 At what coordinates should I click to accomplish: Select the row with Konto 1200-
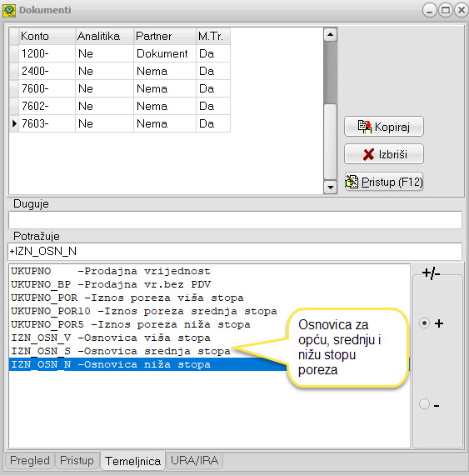pos(120,53)
